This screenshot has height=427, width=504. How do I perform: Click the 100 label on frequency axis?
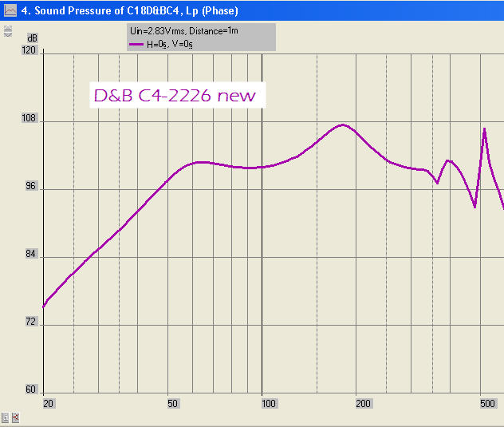pos(269,404)
